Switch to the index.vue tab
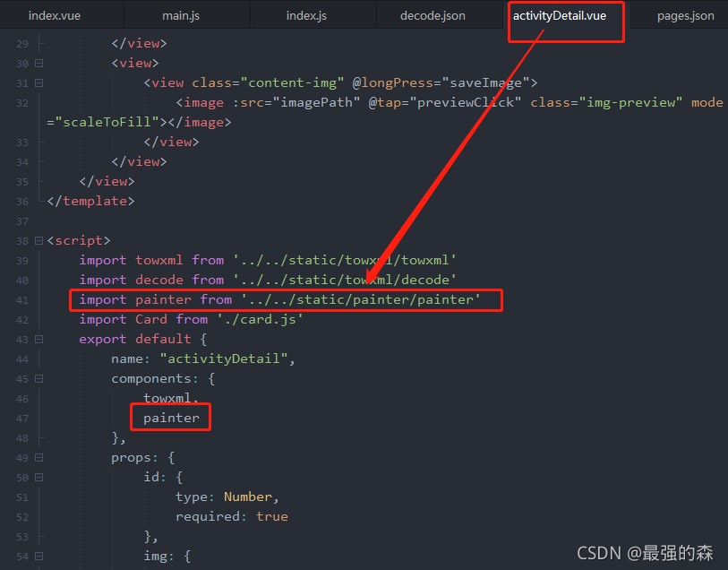The image size is (728, 570). pos(55,16)
